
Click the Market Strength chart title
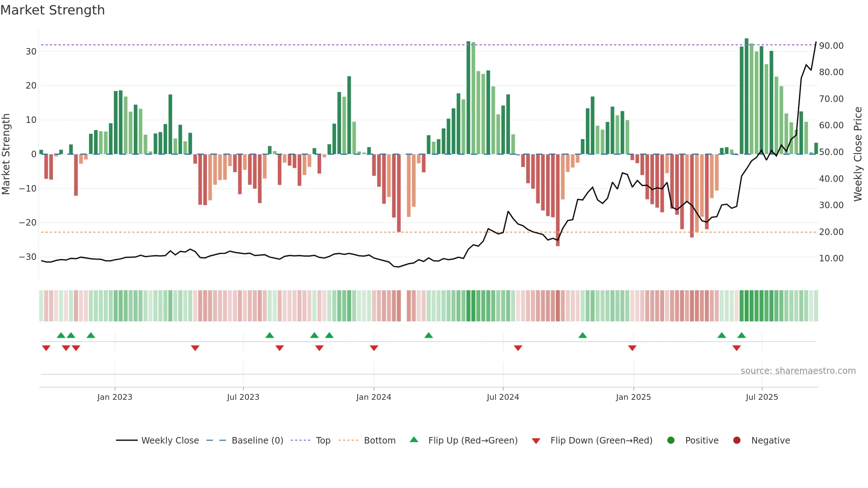52,10
